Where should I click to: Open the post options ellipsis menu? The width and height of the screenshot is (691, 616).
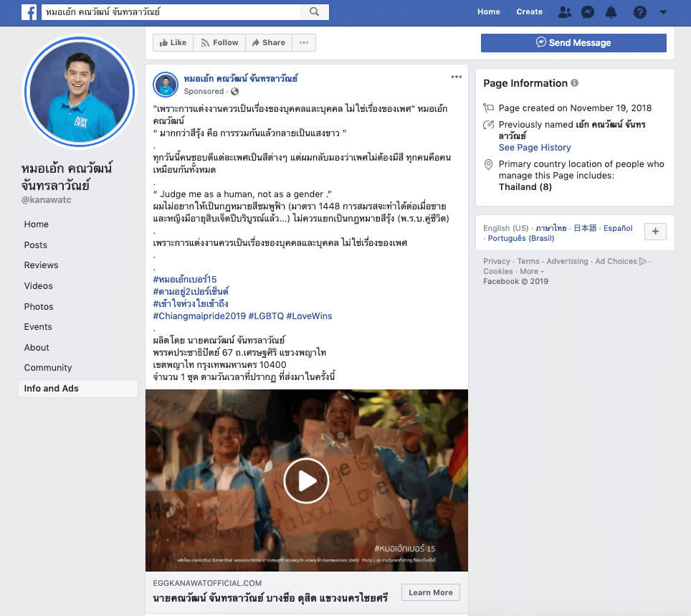(x=457, y=77)
